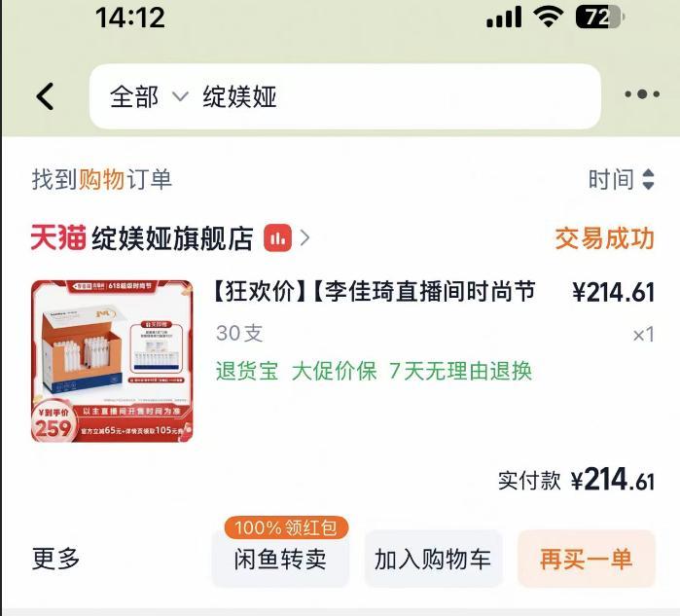The image size is (680, 616).
Task: Tap the Tmall 天猫 logo
Action: coord(58,237)
